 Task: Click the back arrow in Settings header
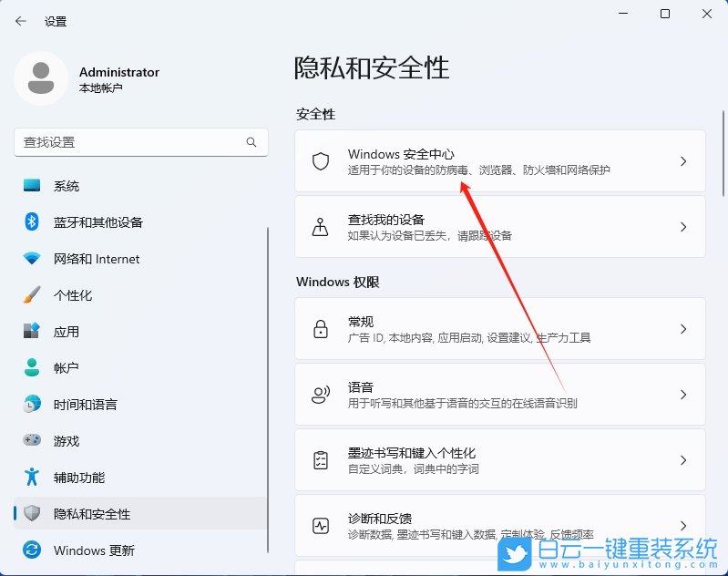pyautogui.click(x=20, y=21)
